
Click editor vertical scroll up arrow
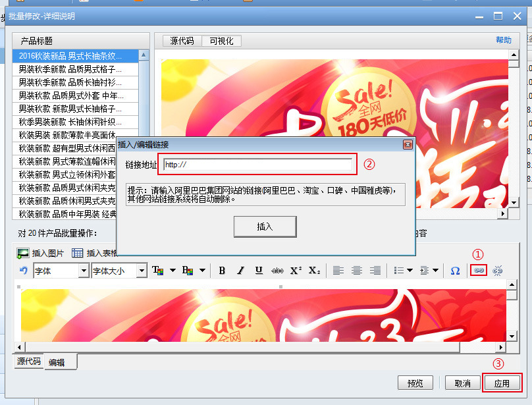point(512,284)
